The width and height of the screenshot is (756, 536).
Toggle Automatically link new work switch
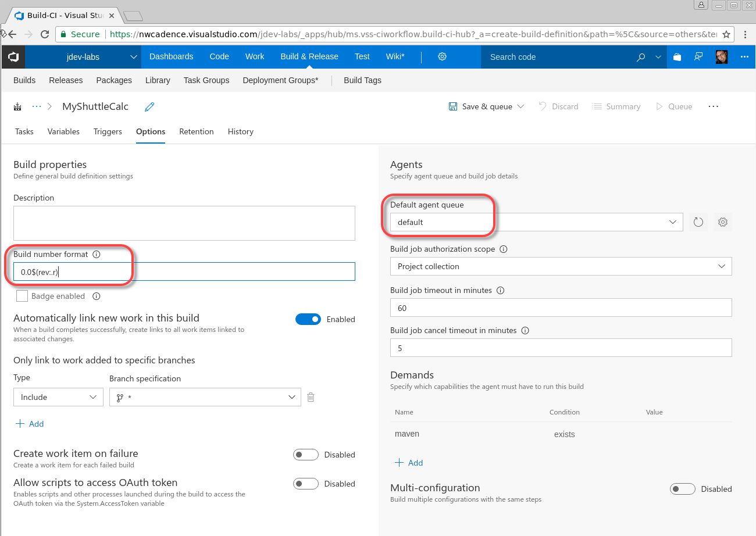pos(308,319)
